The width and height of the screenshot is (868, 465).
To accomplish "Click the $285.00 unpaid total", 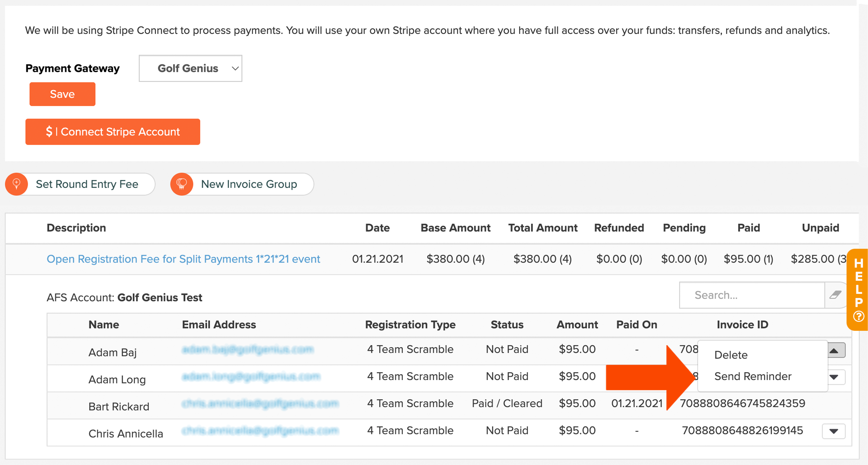I will [819, 259].
